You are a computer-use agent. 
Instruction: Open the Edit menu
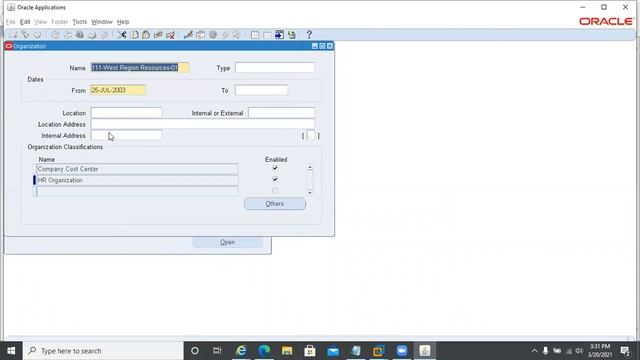pyautogui.click(x=25, y=22)
